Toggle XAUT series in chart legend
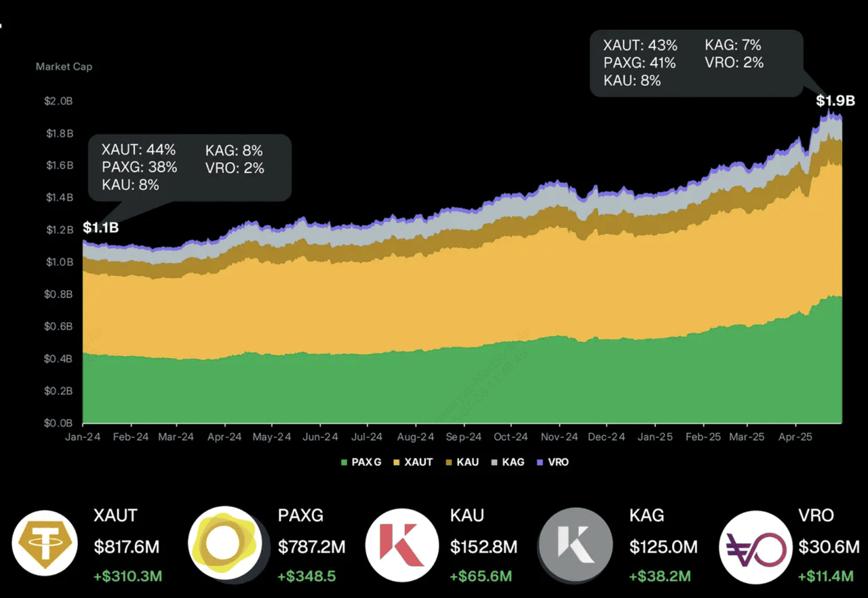This screenshot has width=868, height=598. click(413, 462)
